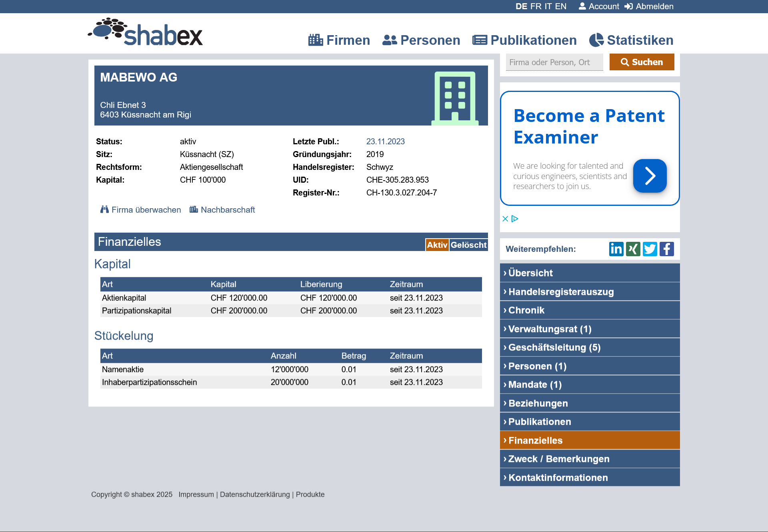Click the Firma oder Person search field
Image resolution: width=768 pixels, height=532 pixels.
[x=554, y=62]
